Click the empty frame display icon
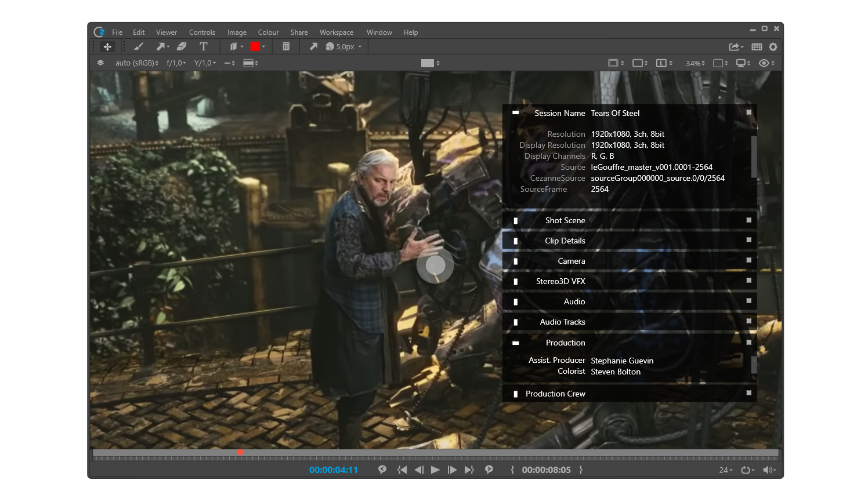868x502 pixels. tap(637, 63)
